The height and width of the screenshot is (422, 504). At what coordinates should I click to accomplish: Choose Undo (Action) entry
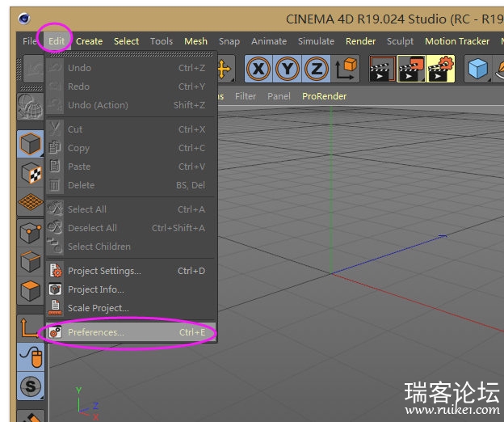(x=131, y=105)
